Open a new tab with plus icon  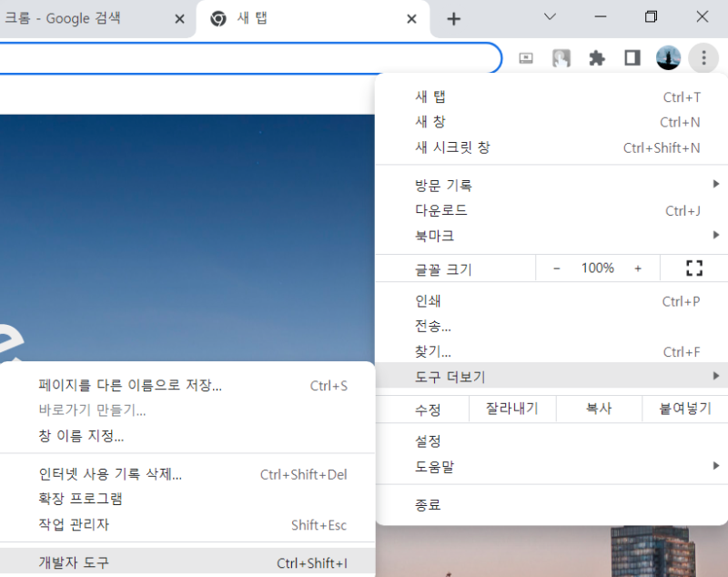coord(453,19)
